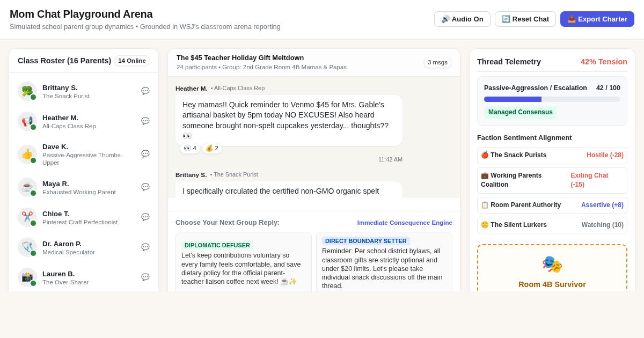
Task: Open chat bubble icon for Heather M.
Action: point(145,121)
